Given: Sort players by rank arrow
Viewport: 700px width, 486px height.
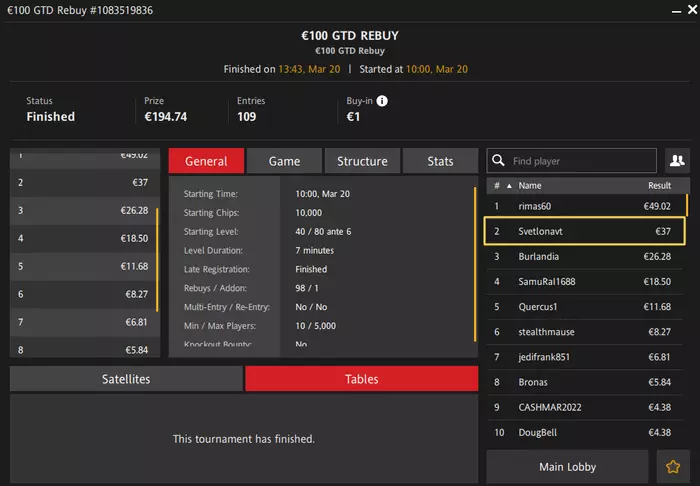Looking at the screenshot, I should pos(509,186).
